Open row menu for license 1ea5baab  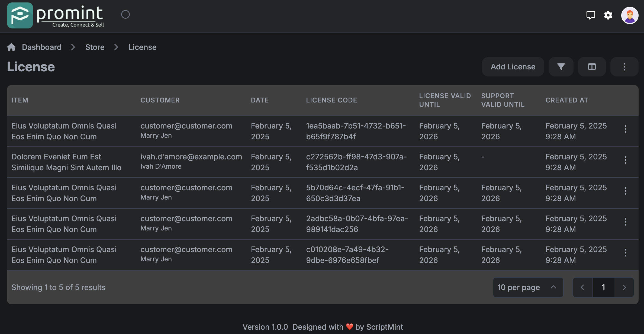click(626, 129)
